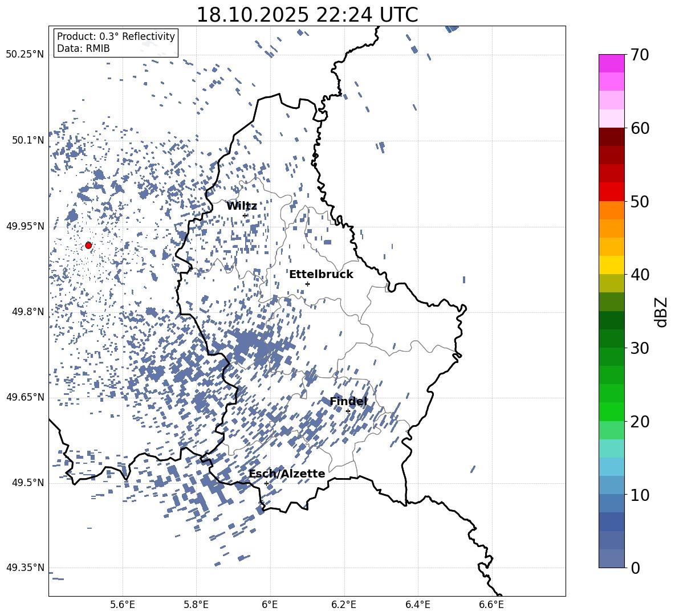Image resolution: width=675 pixels, height=616 pixels.
Task: Click the 70 tick on the colorbar
Action: click(639, 55)
